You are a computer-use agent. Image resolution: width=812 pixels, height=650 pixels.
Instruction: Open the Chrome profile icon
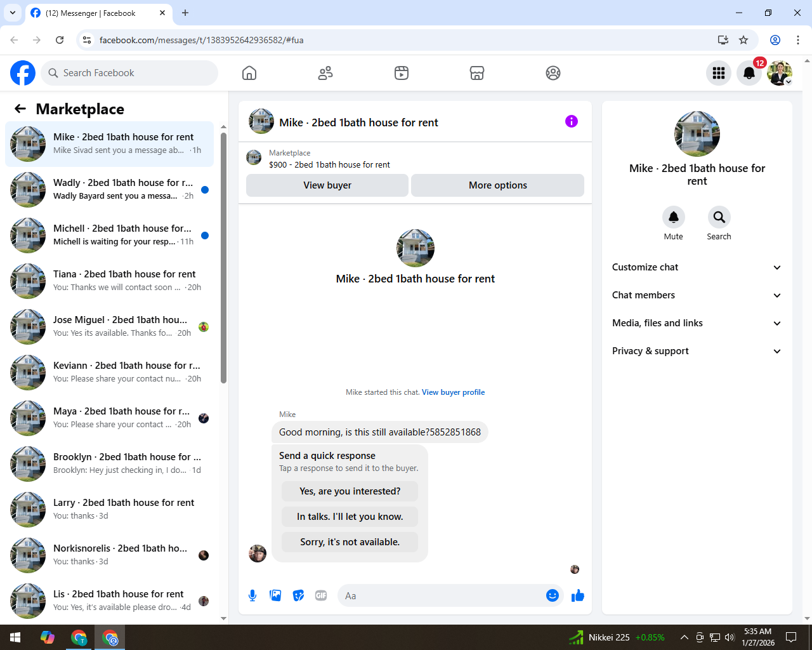(775, 40)
